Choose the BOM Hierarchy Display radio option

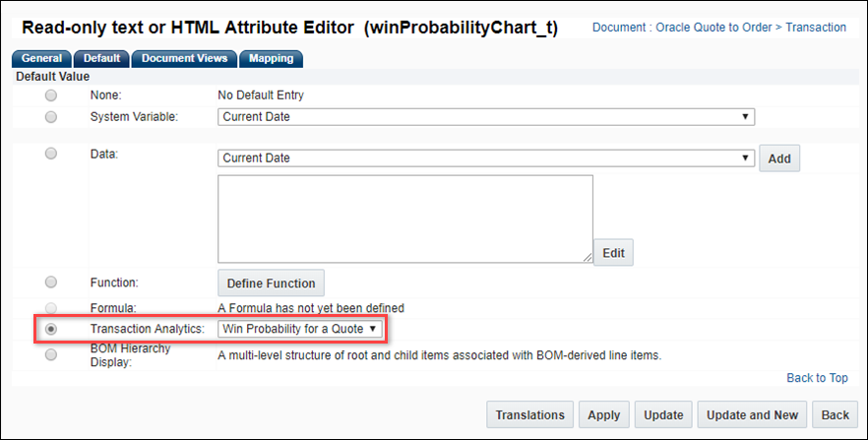click(51, 354)
